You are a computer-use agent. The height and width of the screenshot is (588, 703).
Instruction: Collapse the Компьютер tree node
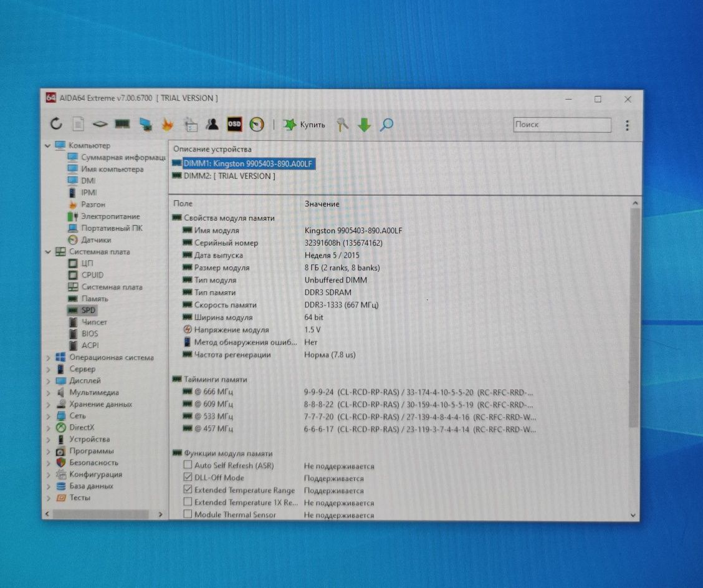[48, 146]
